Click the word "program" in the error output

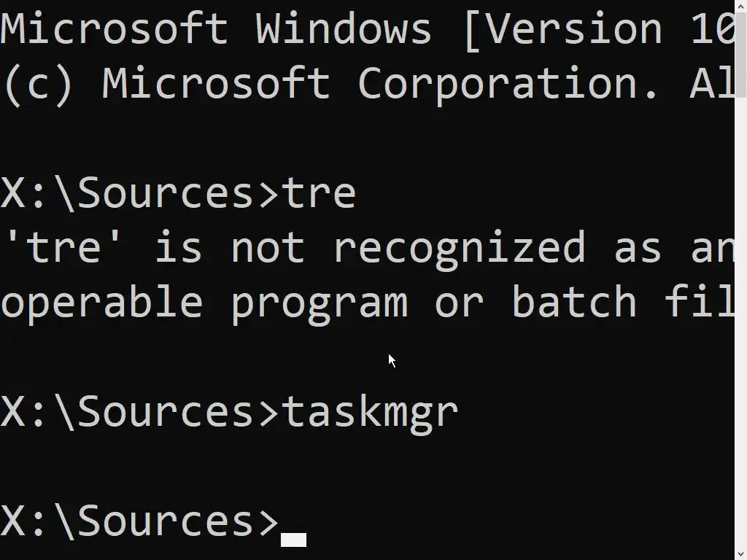319,303
